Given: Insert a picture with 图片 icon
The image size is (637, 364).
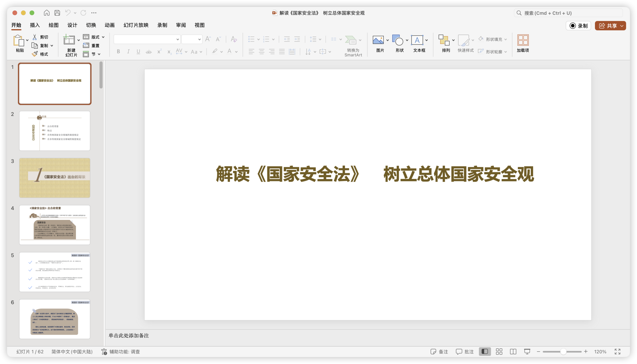Looking at the screenshot, I should [x=378, y=40].
